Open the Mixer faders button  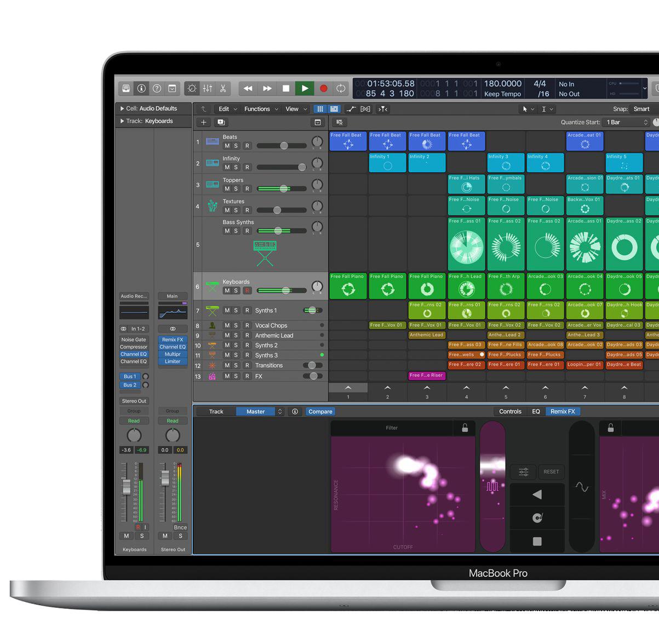pyautogui.click(x=207, y=88)
